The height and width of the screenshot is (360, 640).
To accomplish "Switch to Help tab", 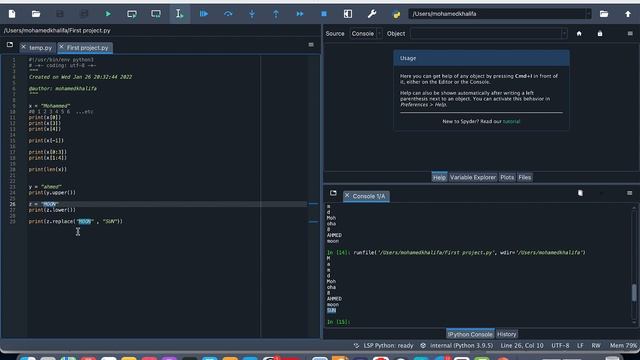I will [439, 177].
